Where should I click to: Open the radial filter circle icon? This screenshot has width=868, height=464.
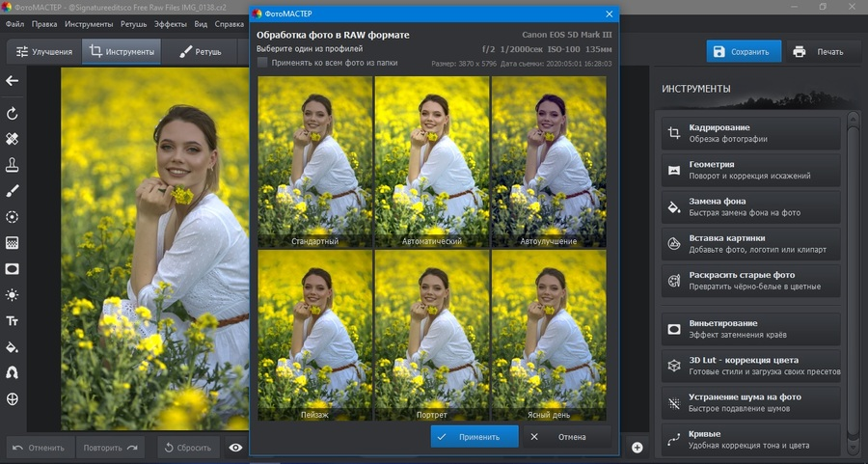coord(13,217)
